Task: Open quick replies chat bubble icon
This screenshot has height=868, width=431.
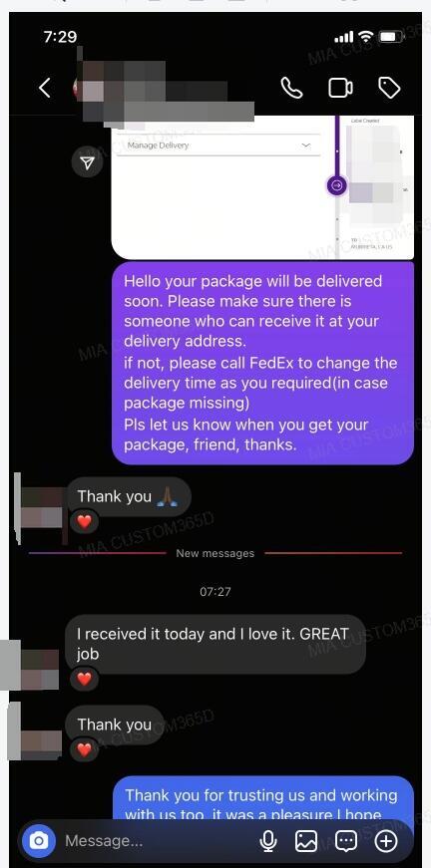Action: [347, 841]
